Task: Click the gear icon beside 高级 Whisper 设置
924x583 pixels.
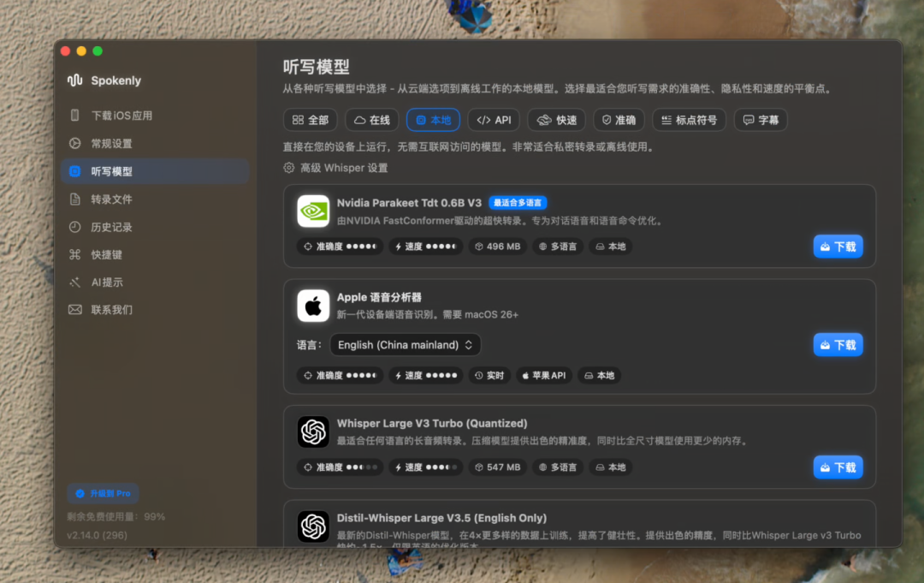Action: [289, 168]
